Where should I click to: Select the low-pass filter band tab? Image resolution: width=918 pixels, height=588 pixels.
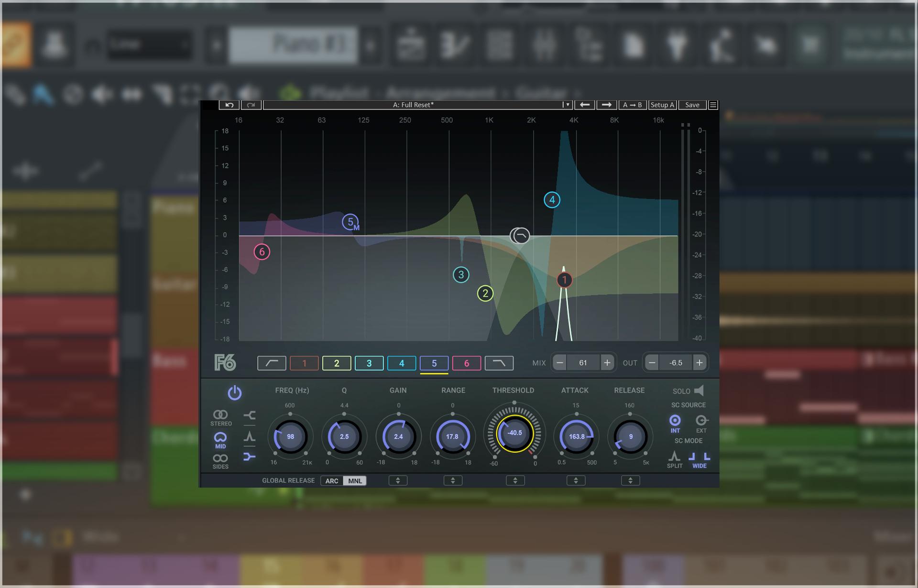click(x=499, y=363)
